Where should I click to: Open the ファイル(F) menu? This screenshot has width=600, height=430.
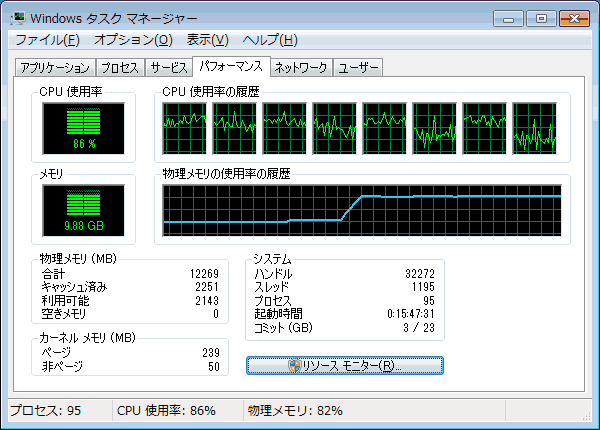[x=47, y=40]
